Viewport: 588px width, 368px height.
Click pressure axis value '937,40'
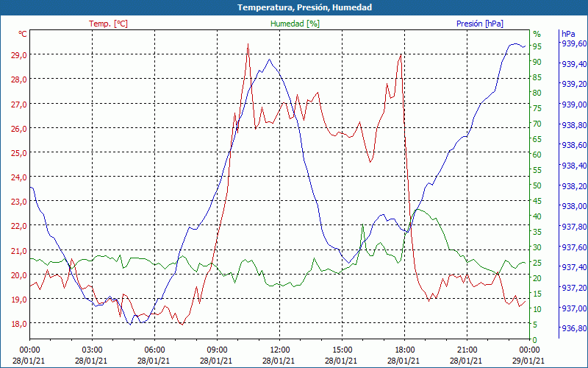tap(574, 267)
